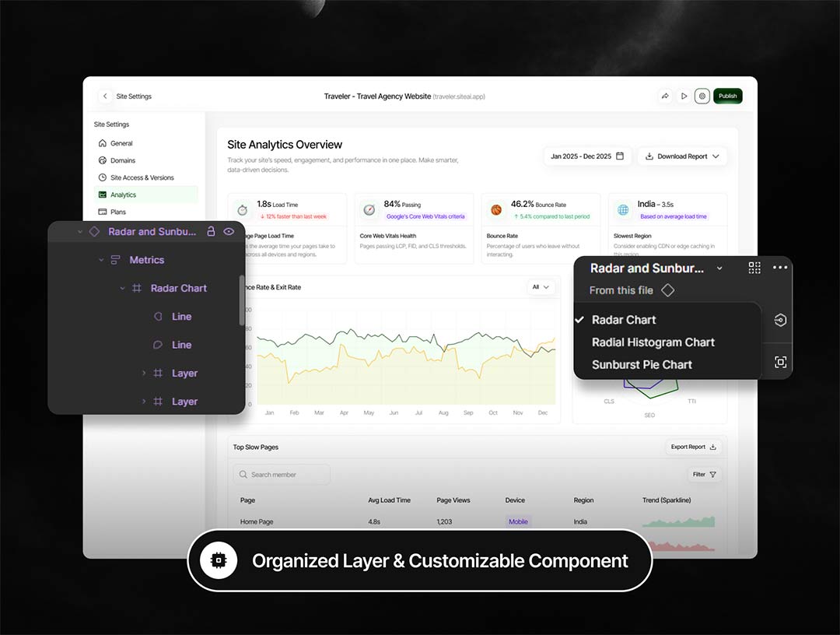Click the layers panel vertical scrollbar
840x635 pixels.
241,300
